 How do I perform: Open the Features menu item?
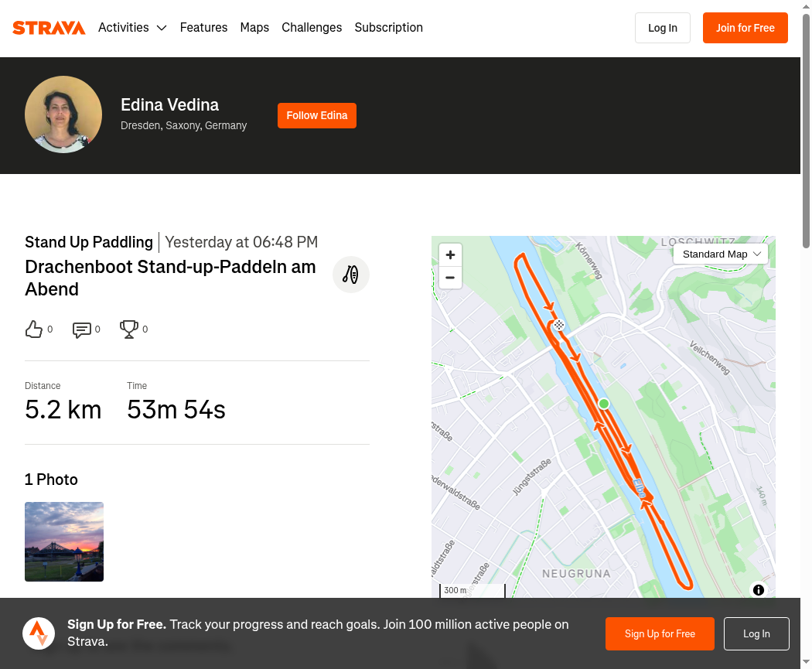coord(203,28)
